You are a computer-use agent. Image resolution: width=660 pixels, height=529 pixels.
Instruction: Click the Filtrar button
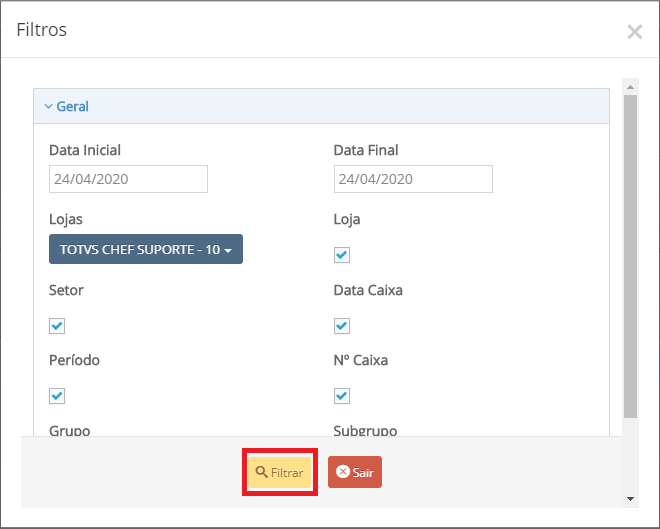coord(279,472)
